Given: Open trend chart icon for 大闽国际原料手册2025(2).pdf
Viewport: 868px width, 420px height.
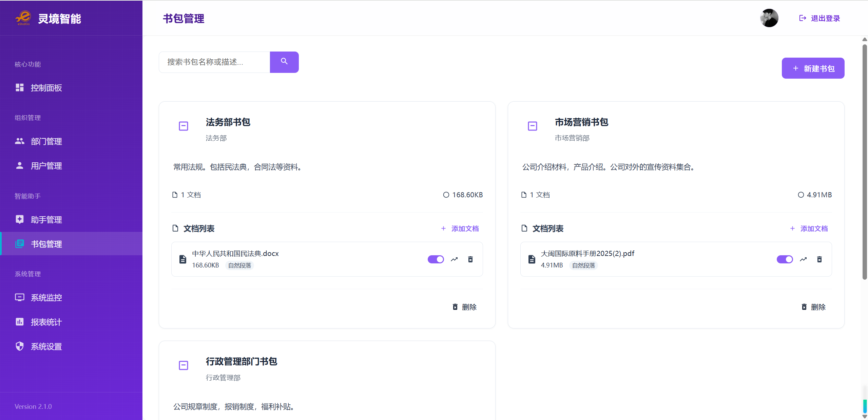Looking at the screenshot, I should pos(803,259).
